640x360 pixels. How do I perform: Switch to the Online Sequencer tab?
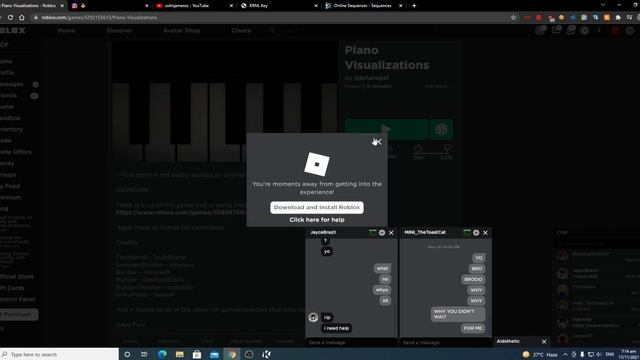click(362, 6)
